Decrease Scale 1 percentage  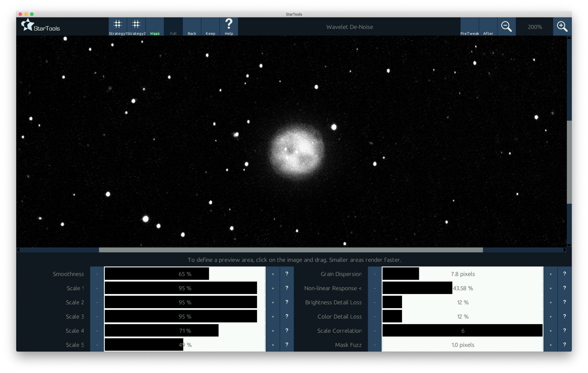[97, 288]
